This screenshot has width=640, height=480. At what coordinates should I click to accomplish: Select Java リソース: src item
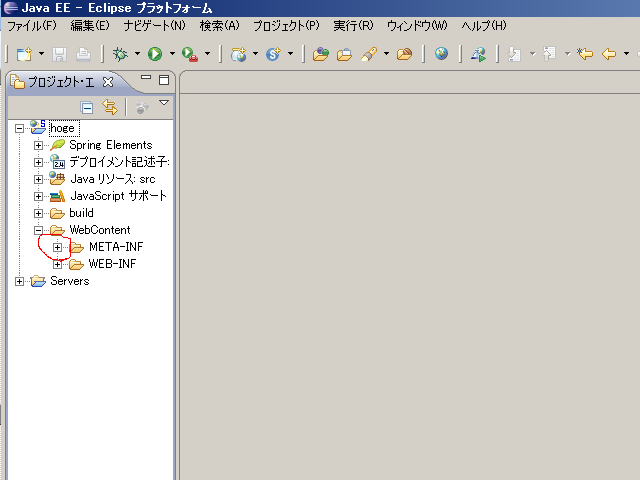point(113,179)
